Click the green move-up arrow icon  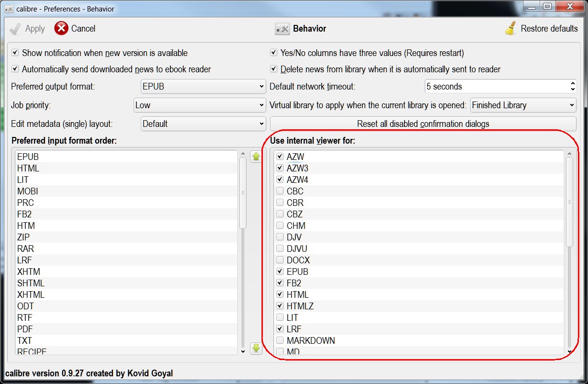[x=256, y=156]
